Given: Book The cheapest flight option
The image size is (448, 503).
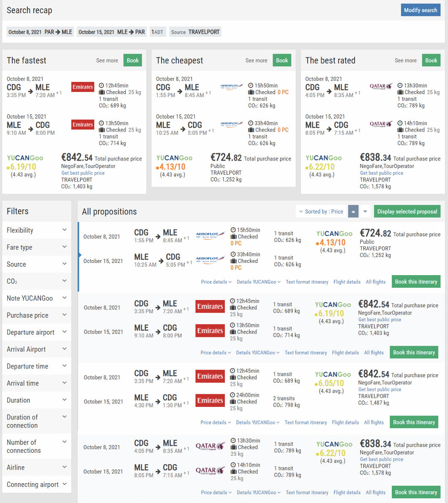Looking at the screenshot, I should pyautogui.click(x=282, y=60).
